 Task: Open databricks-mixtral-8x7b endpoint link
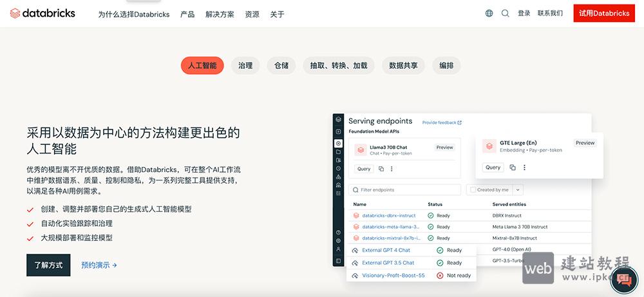392,238
